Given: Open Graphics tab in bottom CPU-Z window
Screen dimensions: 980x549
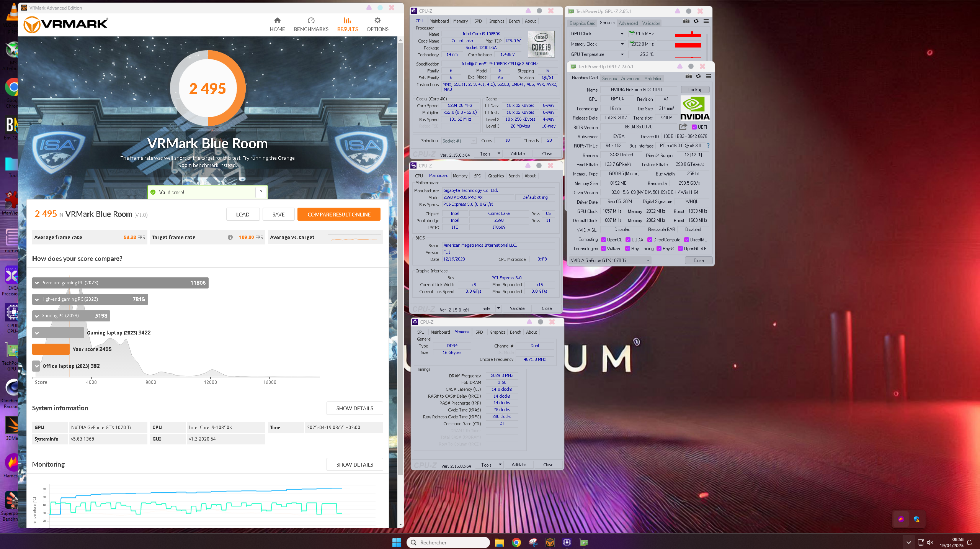Looking at the screenshot, I should (497, 332).
